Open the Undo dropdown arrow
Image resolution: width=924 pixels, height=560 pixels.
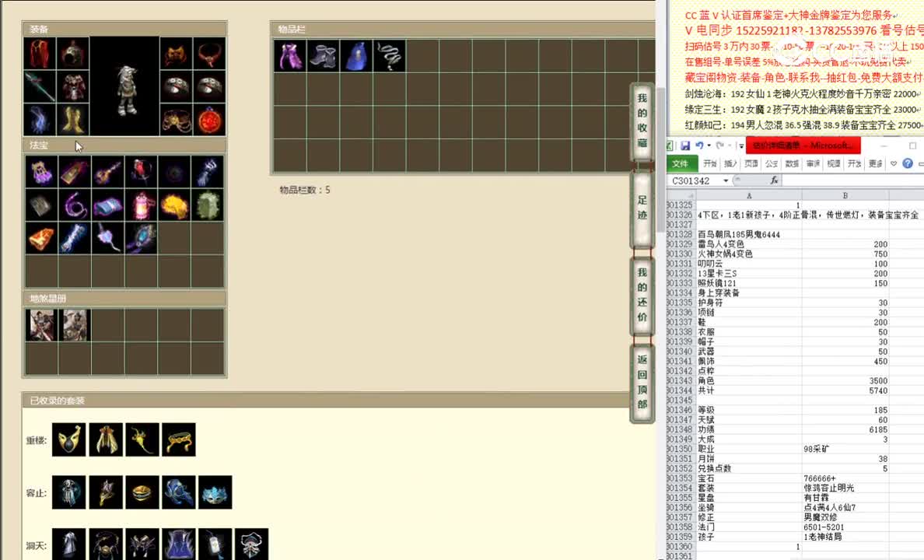(x=708, y=145)
